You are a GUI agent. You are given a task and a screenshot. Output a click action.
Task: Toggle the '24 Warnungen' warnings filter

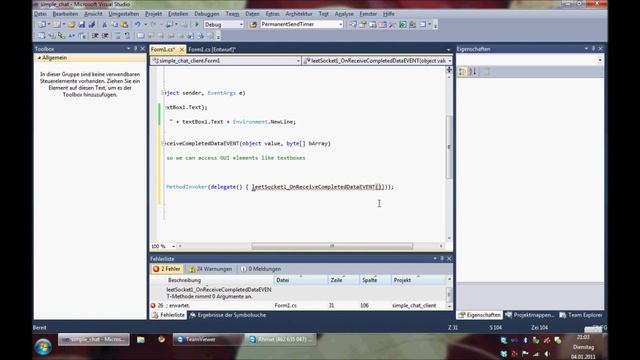210,269
